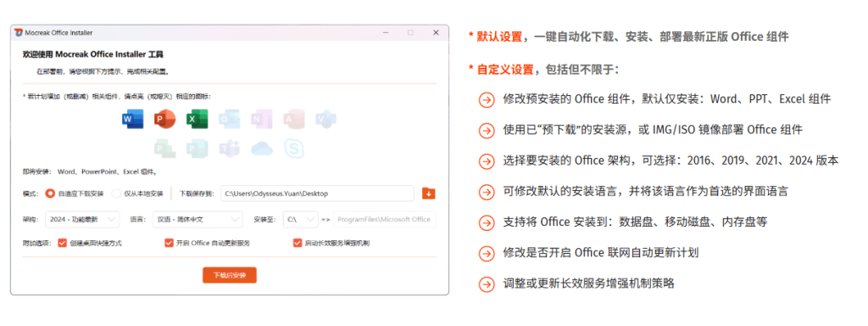868x326 pixels.
Task: Toggle the Word component icon
Action: click(132, 119)
